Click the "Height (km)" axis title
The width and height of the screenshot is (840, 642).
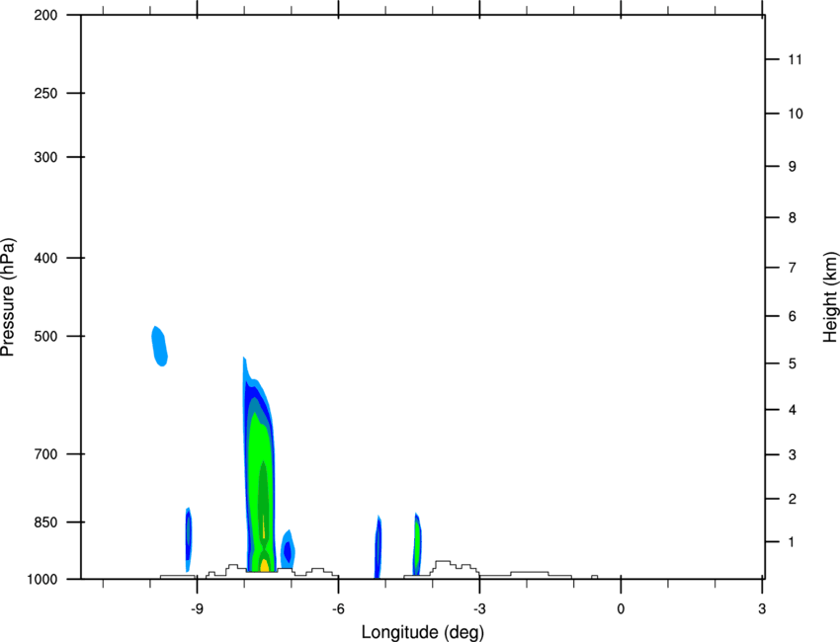pyautogui.click(x=830, y=297)
